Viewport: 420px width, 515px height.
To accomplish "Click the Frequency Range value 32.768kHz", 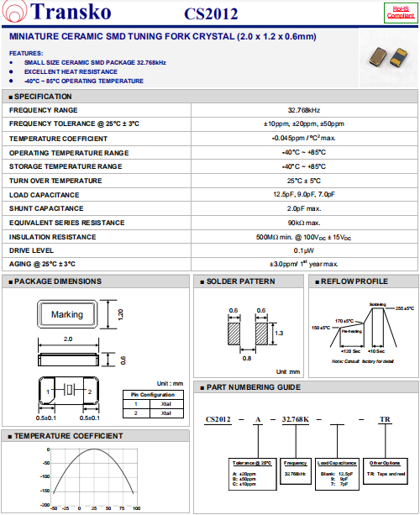I will pos(304,110).
